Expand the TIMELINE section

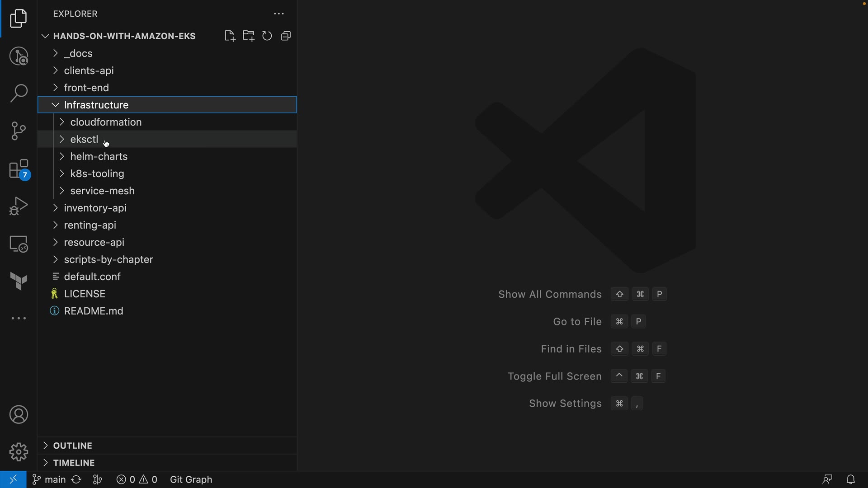tap(74, 463)
